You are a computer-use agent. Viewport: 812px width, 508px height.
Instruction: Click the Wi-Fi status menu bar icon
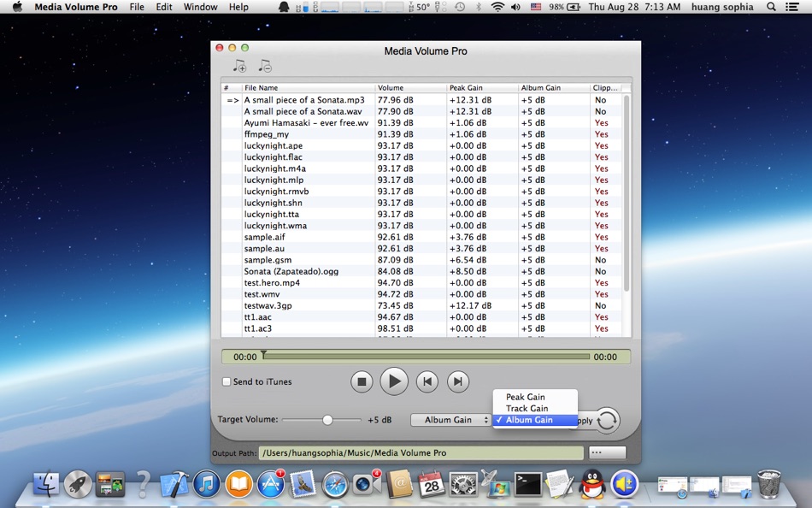tap(497, 7)
